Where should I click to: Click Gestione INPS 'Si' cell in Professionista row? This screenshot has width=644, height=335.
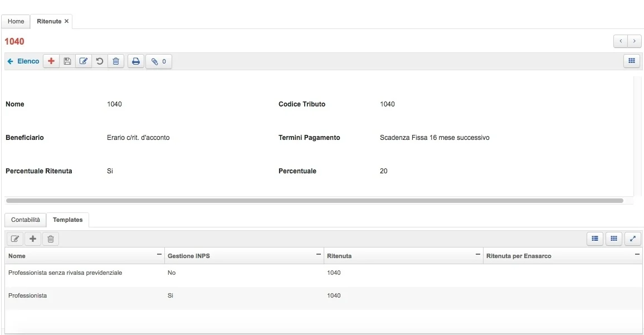[x=170, y=295]
